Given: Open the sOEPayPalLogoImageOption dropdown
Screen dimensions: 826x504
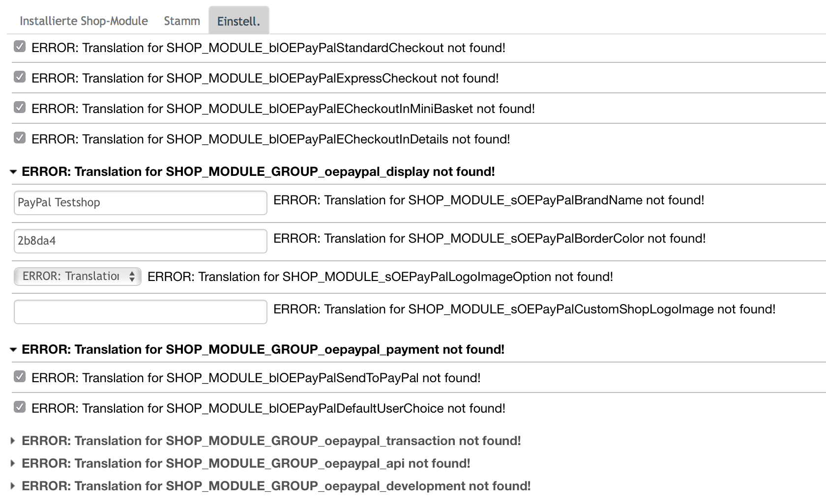Looking at the screenshot, I should click(x=78, y=277).
